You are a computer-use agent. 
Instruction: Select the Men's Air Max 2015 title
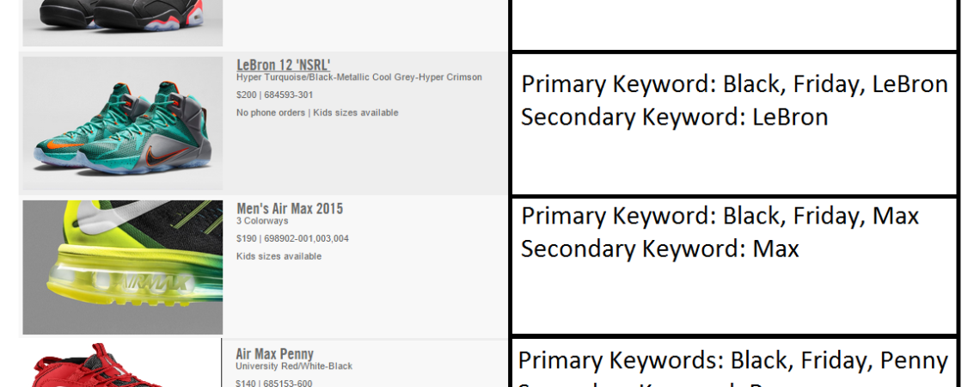[x=290, y=209]
